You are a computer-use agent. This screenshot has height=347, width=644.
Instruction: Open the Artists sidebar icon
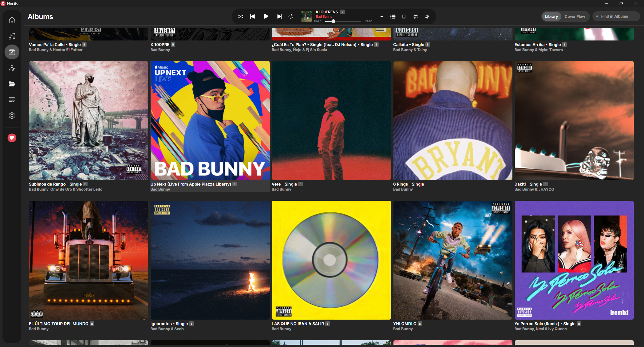point(12,68)
